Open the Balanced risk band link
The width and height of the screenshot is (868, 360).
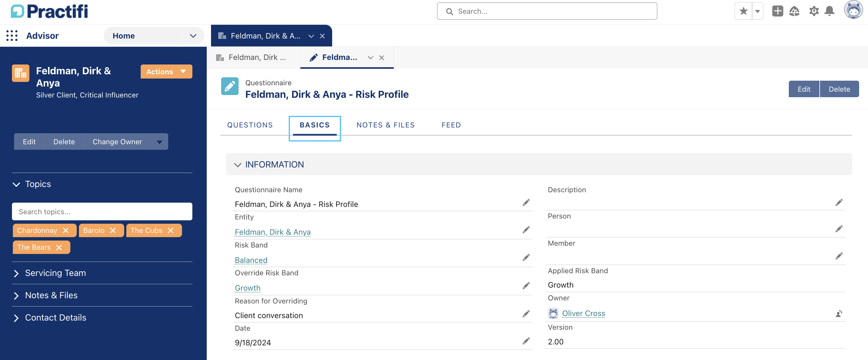[251, 260]
